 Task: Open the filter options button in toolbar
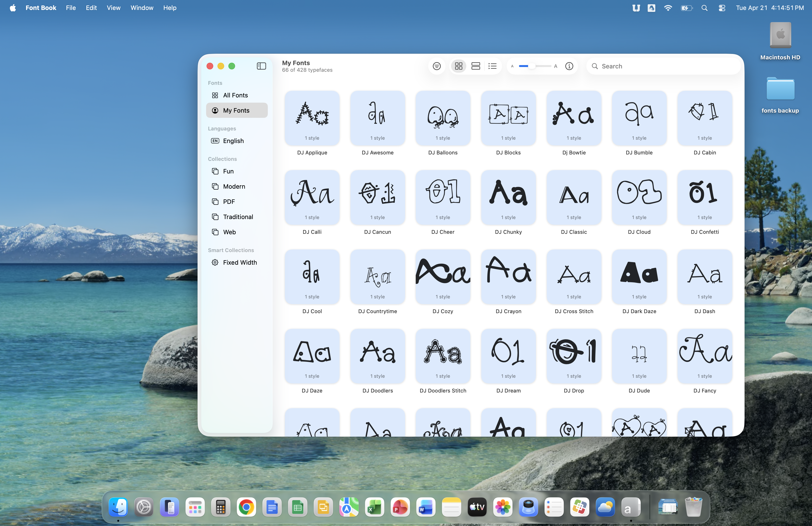click(437, 66)
